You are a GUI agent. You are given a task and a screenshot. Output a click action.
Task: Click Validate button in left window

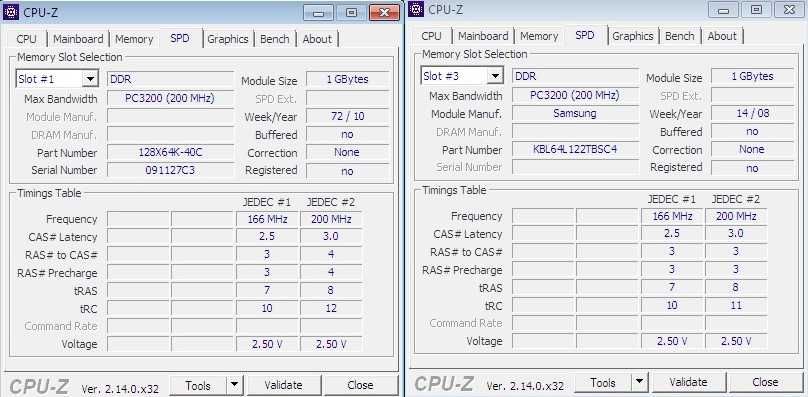point(283,385)
